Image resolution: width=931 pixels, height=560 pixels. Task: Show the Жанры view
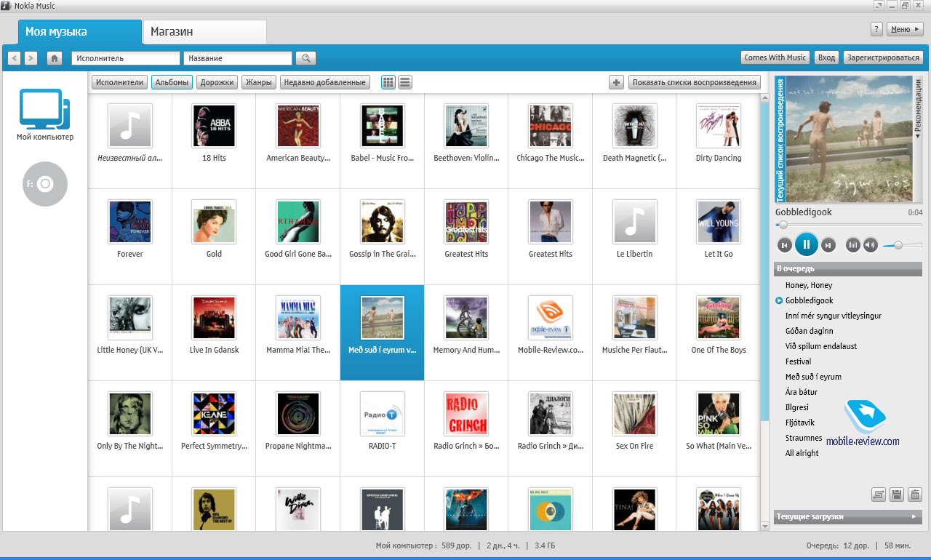coord(258,82)
